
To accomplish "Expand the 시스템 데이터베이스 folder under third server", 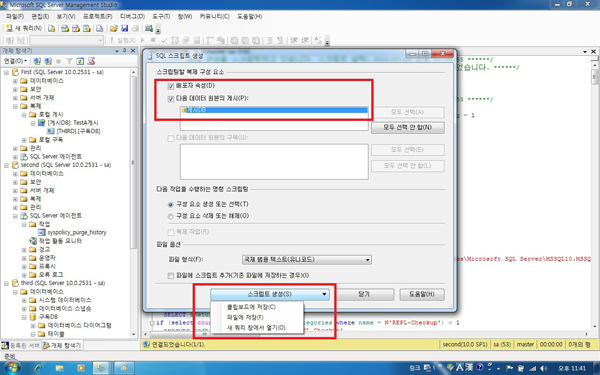I will [x=24, y=300].
